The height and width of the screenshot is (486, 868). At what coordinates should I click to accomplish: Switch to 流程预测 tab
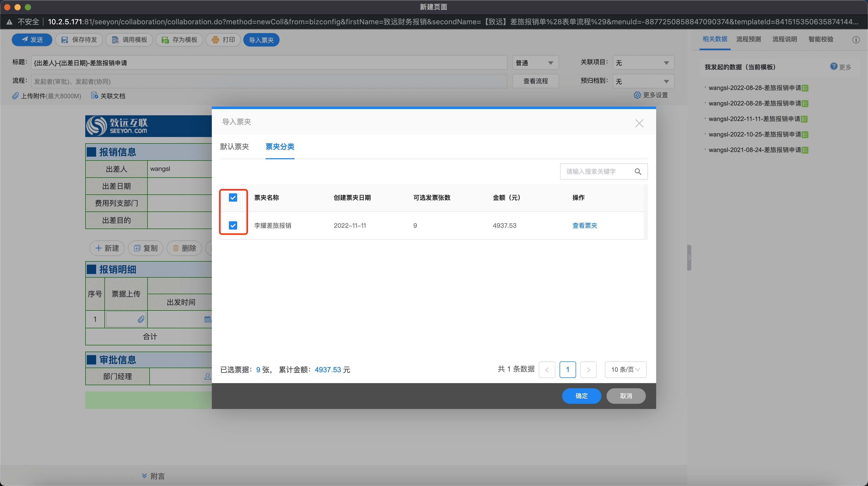pyautogui.click(x=748, y=39)
